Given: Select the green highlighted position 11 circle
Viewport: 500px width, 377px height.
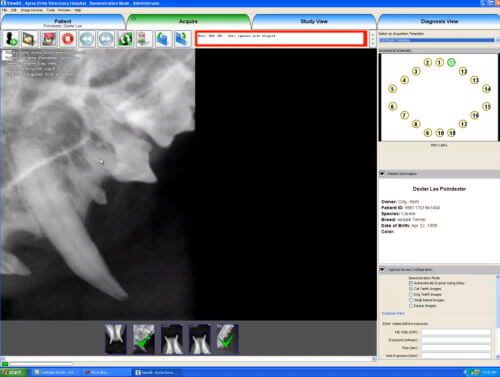Looking at the screenshot, I should [451, 62].
